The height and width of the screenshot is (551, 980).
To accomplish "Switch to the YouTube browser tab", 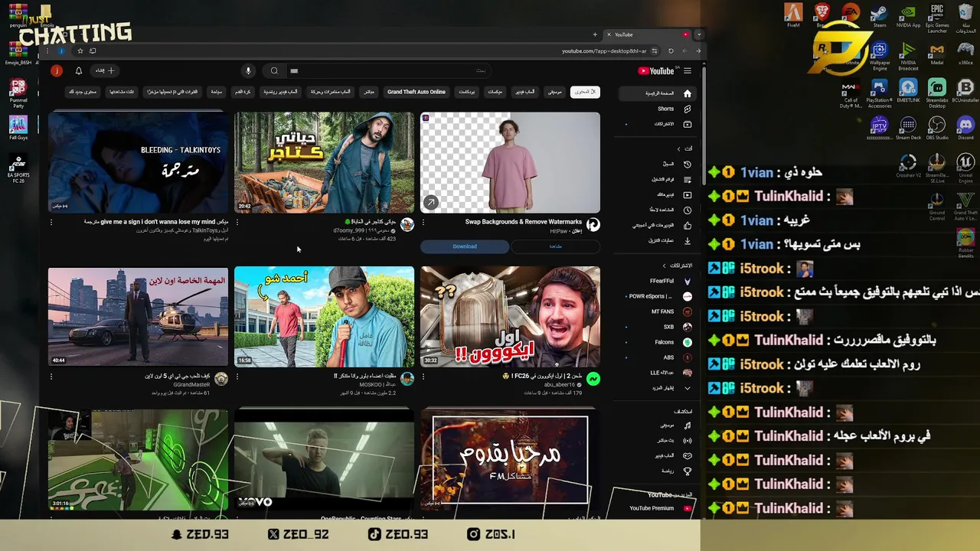I will click(647, 34).
